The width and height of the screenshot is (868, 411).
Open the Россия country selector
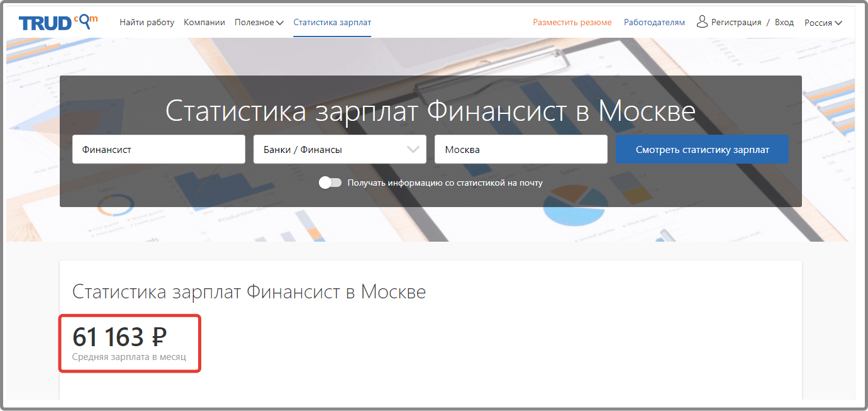click(823, 23)
